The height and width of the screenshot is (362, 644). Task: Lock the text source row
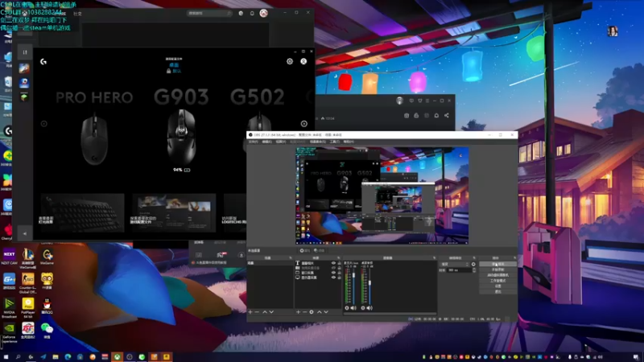tap(339, 263)
